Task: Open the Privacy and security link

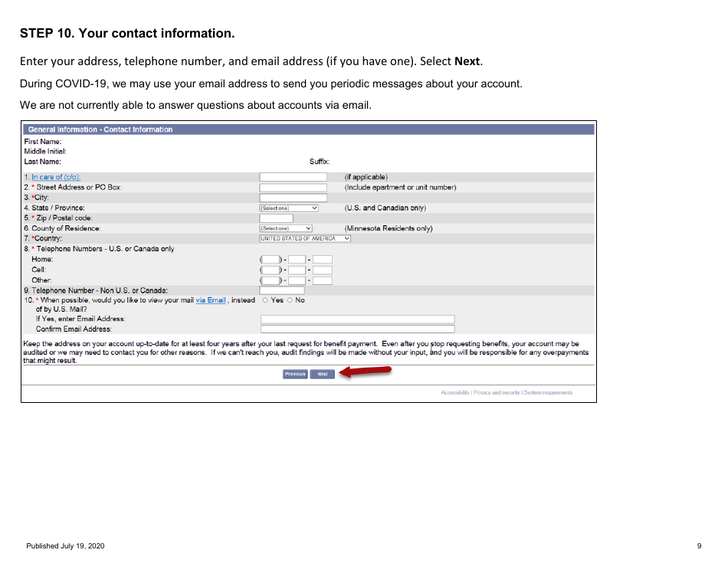Action: pos(498,392)
